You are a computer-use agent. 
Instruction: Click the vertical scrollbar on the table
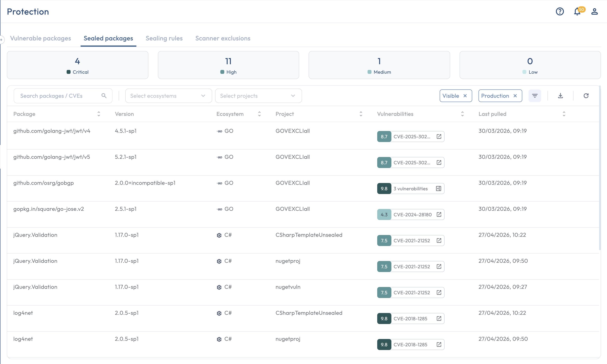pos(600,168)
